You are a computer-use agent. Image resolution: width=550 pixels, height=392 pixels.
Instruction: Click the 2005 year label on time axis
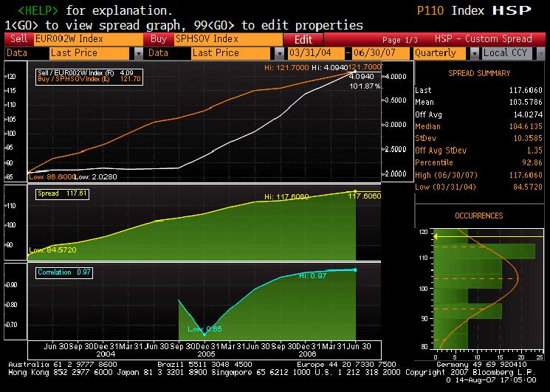tap(206, 354)
